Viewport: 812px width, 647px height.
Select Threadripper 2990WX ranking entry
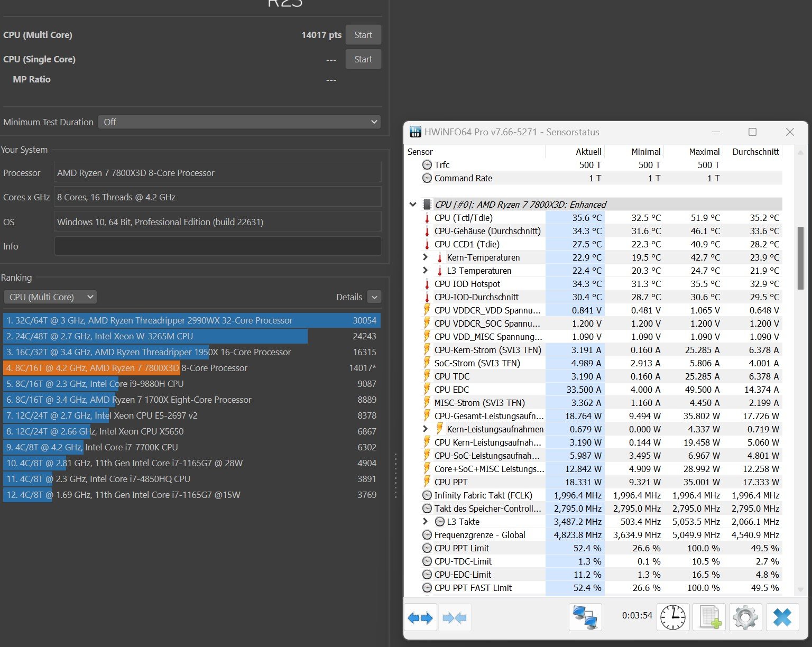(191, 320)
